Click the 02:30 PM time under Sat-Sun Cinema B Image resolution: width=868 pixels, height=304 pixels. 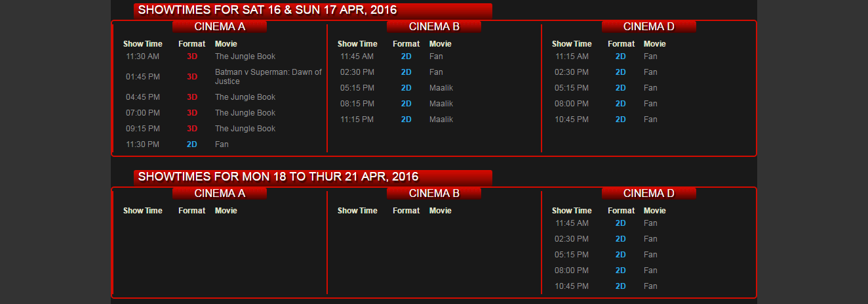(x=357, y=72)
